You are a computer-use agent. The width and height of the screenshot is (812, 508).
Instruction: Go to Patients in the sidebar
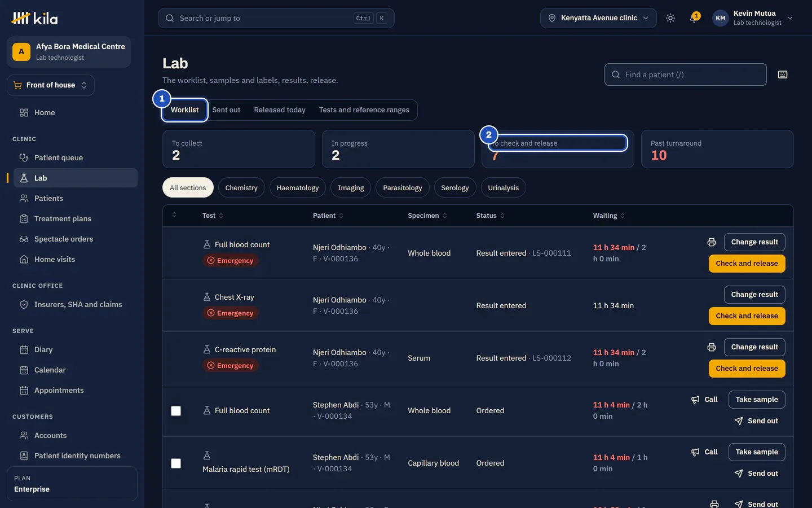pyautogui.click(x=76, y=198)
